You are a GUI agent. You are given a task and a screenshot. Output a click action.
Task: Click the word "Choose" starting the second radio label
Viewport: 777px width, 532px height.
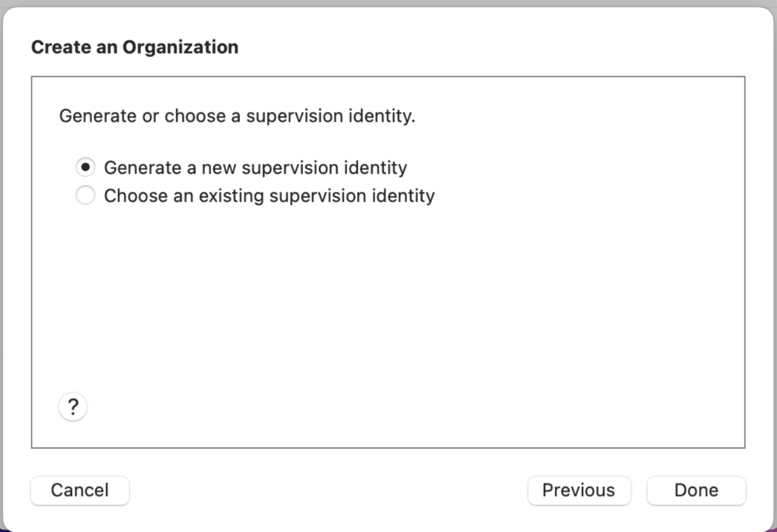129,196
